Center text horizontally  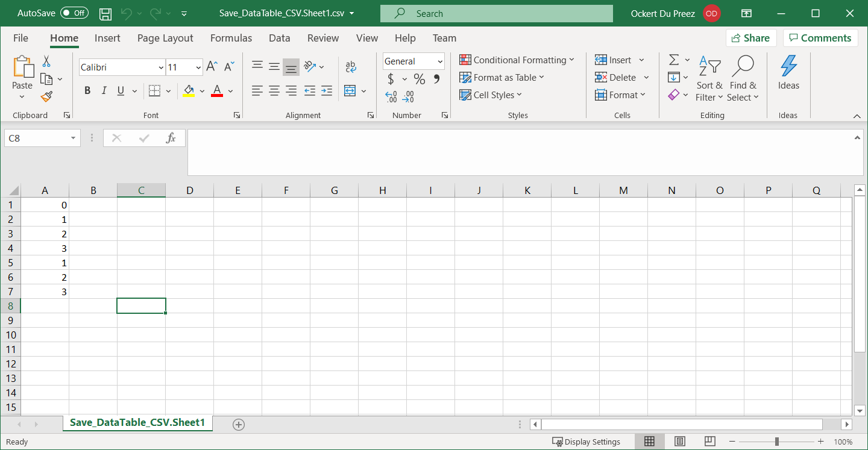coord(274,91)
